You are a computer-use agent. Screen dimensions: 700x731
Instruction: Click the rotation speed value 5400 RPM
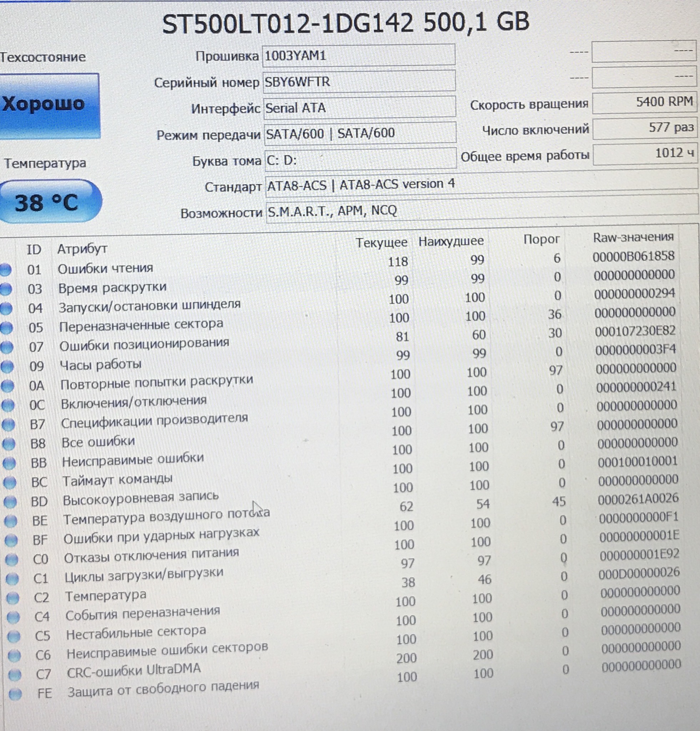(x=644, y=102)
